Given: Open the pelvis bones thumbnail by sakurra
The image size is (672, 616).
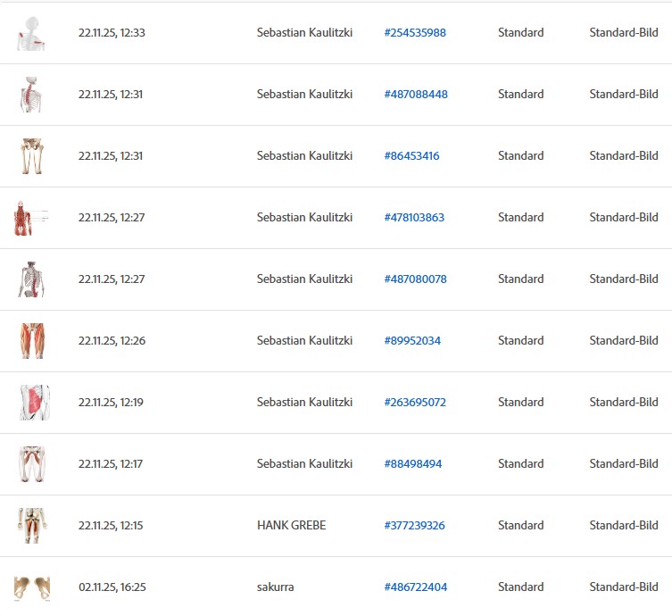Looking at the screenshot, I should (x=32, y=587).
